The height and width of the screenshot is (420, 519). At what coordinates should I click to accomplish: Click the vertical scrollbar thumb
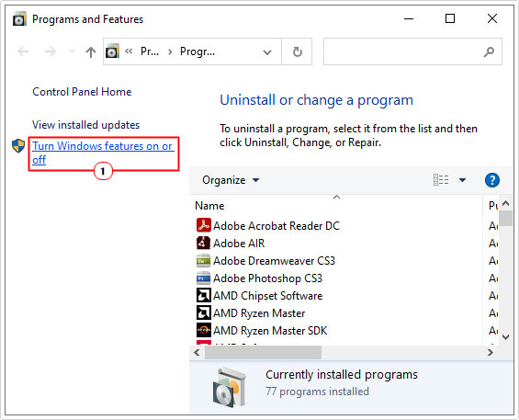coord(505,219)
